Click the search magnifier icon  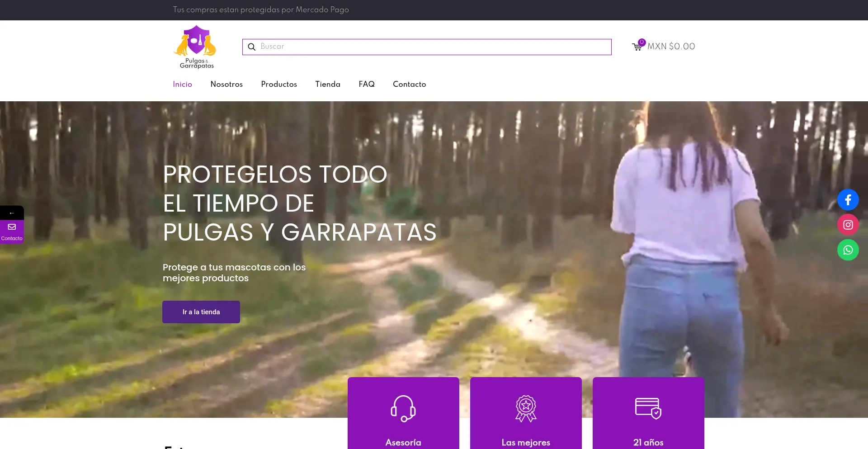pos(252,47)
